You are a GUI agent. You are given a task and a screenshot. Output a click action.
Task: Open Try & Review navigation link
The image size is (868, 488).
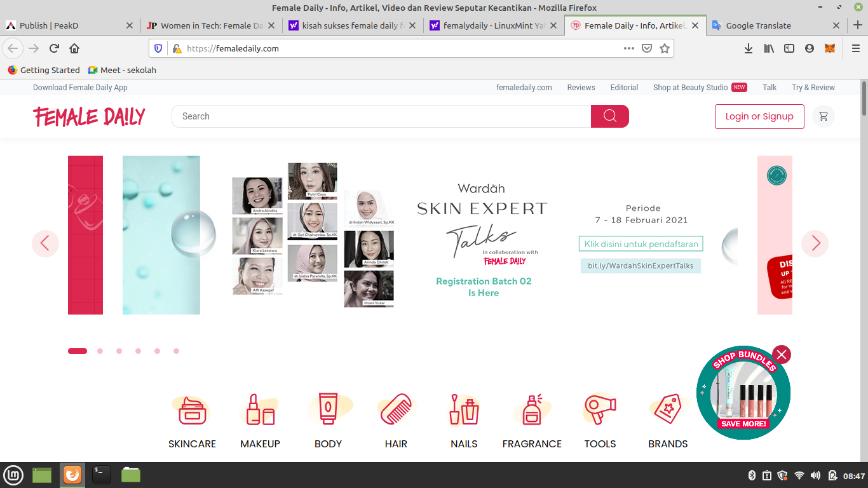click(x=813, y=88)
